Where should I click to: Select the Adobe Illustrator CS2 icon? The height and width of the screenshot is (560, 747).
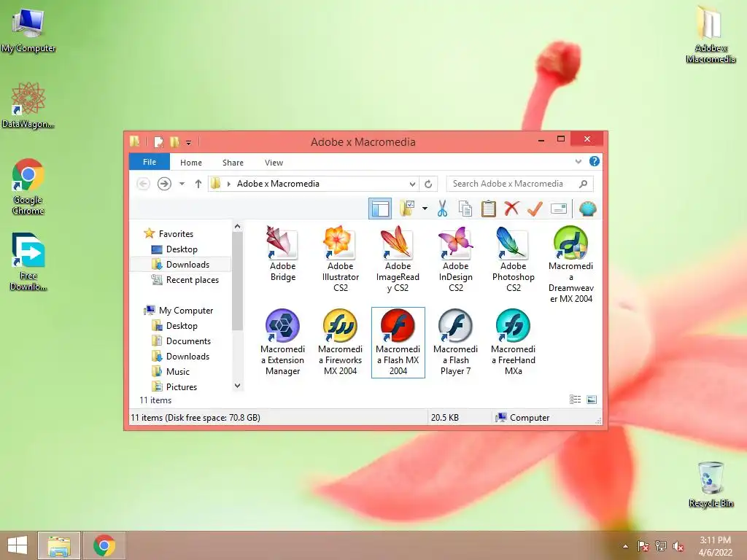pyautogui.click(x=340, y=259)
